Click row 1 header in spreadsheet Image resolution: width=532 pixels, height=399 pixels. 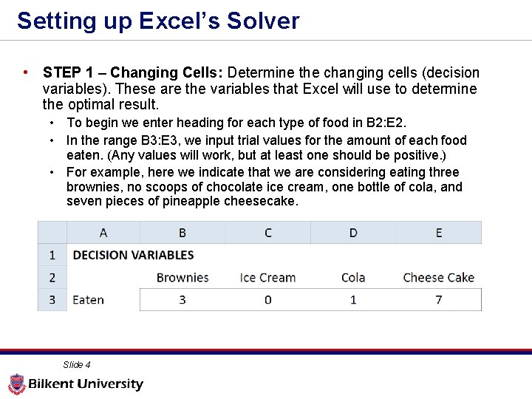pos(52,255)
